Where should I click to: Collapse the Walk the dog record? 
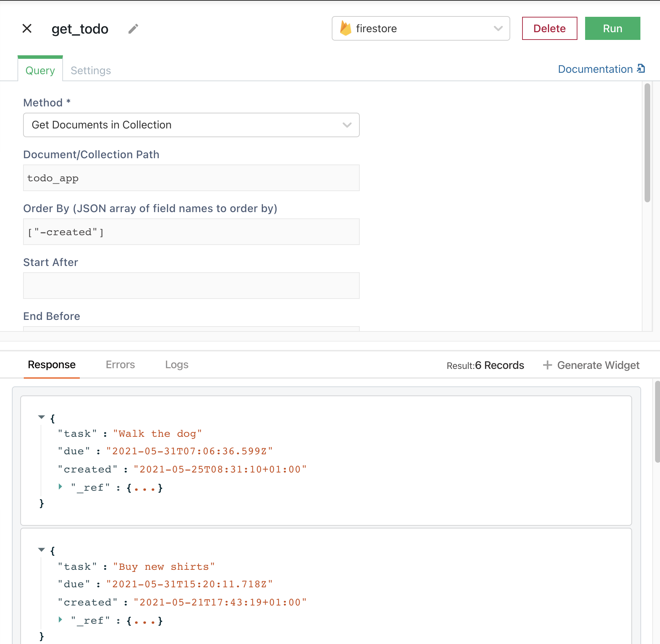click(41, 417)
